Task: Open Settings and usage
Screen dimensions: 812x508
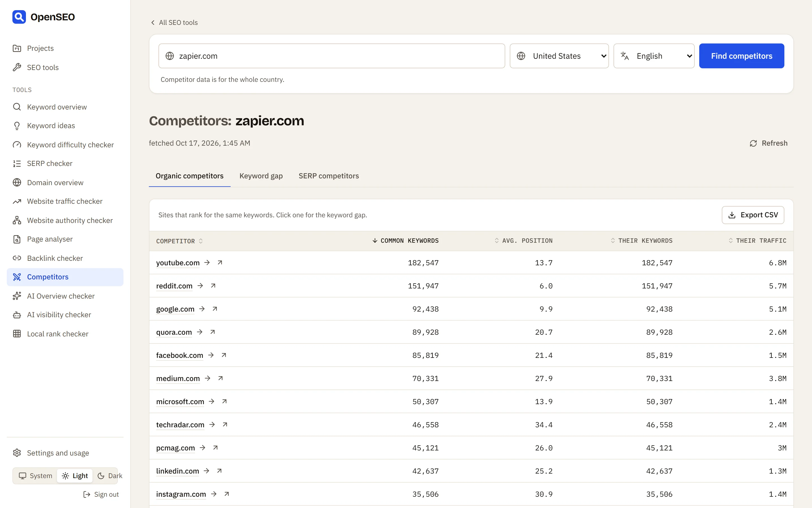Action: (x=65, y=453)
